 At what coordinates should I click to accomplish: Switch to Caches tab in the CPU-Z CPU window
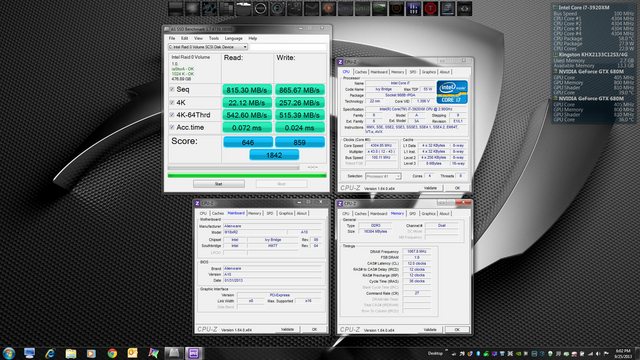coord(361,72)
